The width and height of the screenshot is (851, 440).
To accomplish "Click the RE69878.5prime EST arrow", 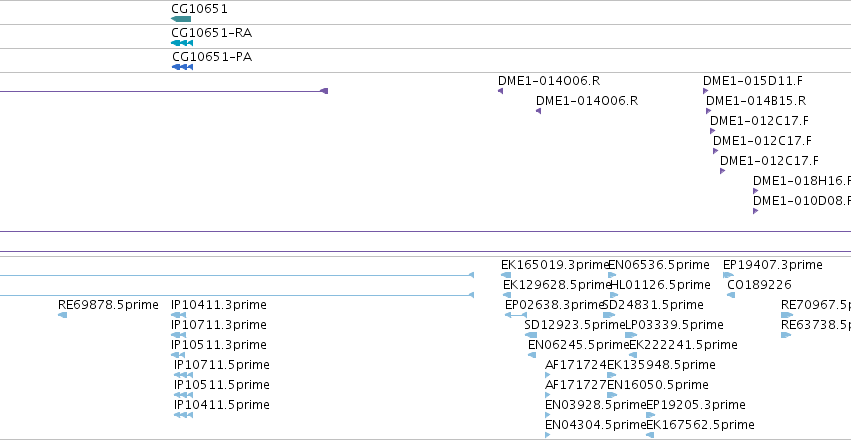I will [x=62, y=315].
